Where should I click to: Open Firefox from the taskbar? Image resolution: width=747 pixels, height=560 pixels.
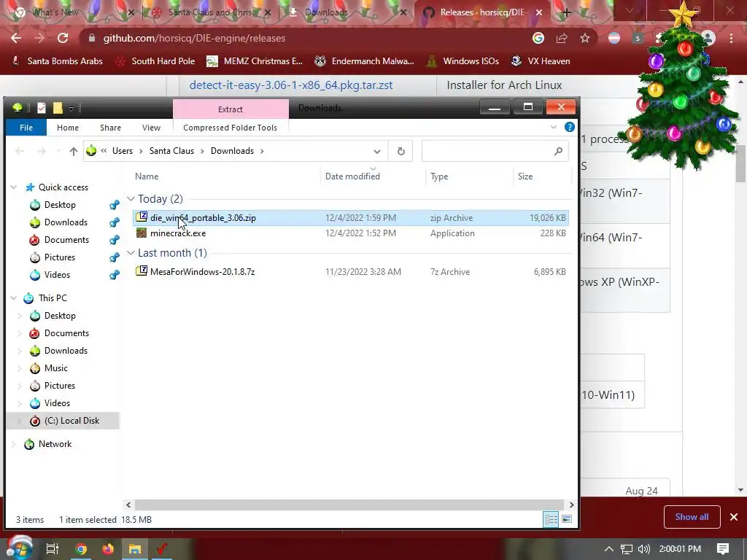(108, 549)
